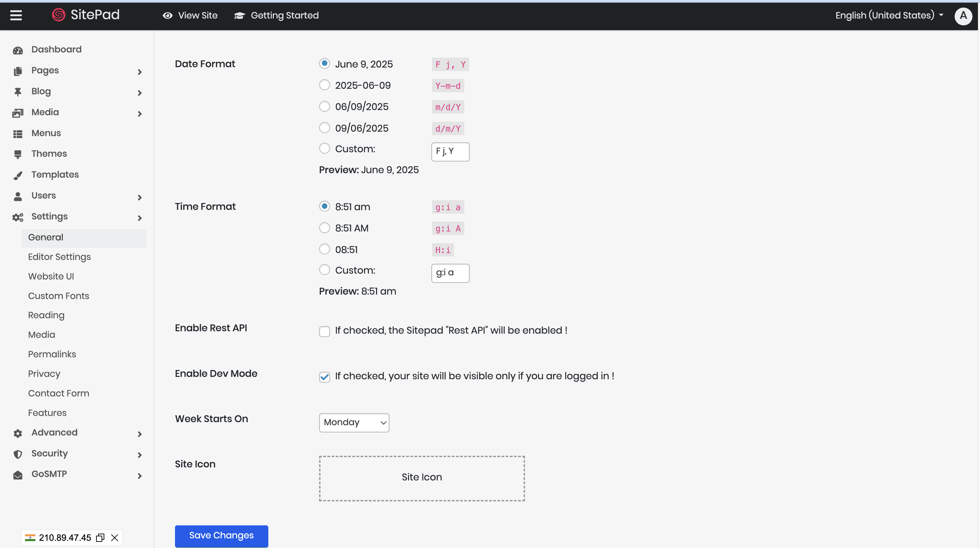Click the GoSMTP envelope icon
The width and height of the screenshot is (980, 548).
(x=18, y=475)
